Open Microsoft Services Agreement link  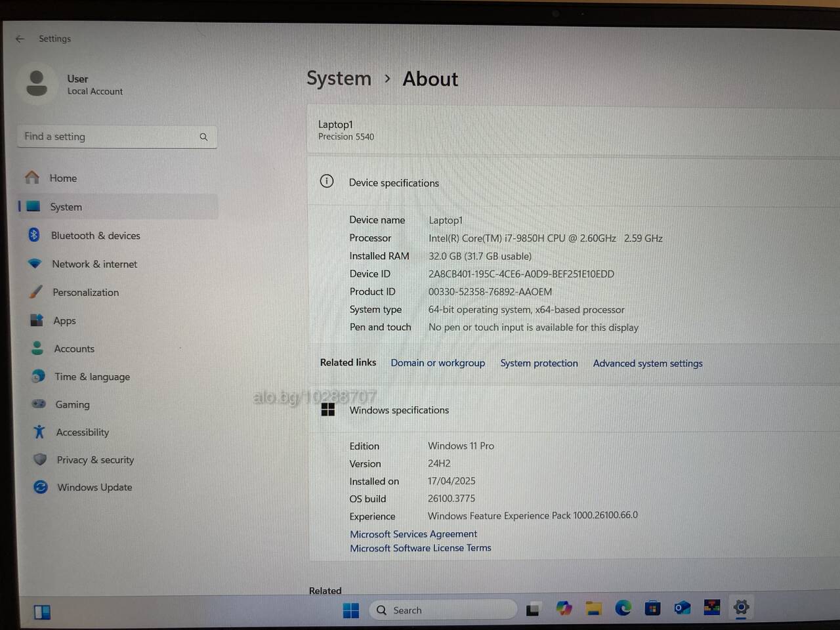[413, 534]
